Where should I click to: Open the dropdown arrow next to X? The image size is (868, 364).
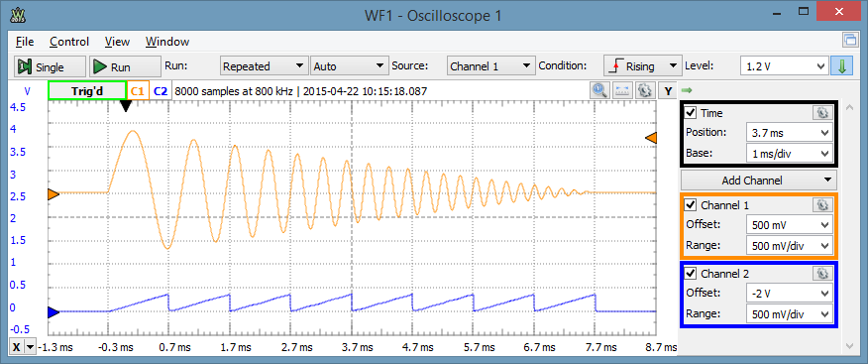[x=30, y=347]
